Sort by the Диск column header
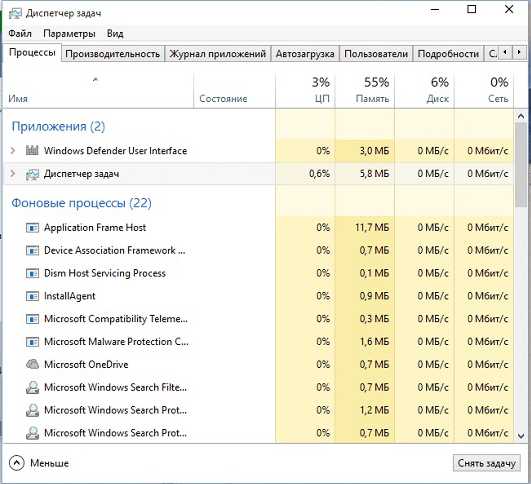Image resolution: width=531 pixels, height=484 pixels. [424, 90]
